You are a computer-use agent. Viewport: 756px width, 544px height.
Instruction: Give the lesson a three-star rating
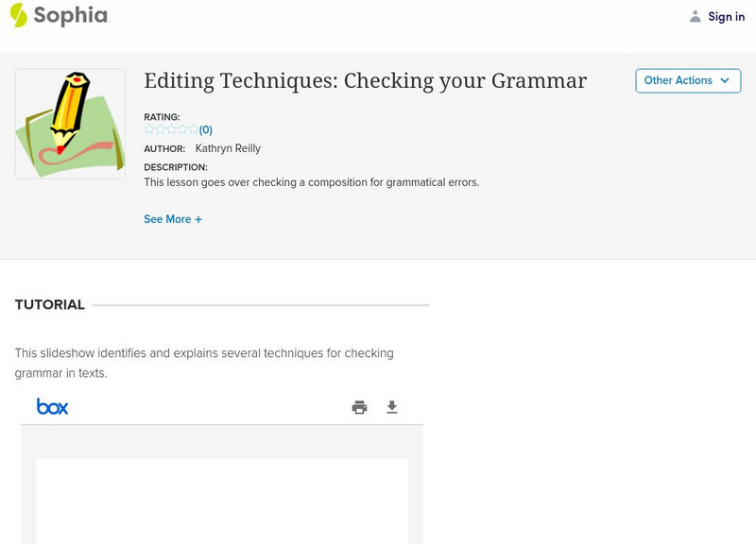[171, 129]
